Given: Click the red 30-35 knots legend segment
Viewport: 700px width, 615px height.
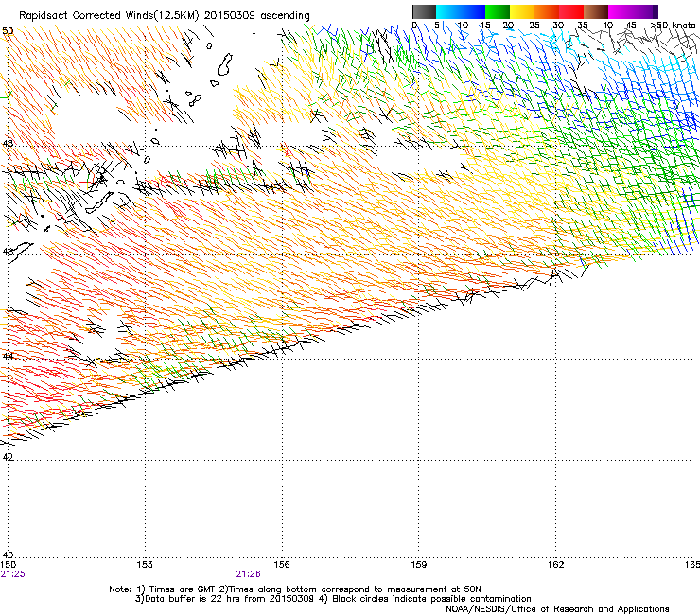Looking at the screenshot, I should pyautogui.click(x=571, y=11).
